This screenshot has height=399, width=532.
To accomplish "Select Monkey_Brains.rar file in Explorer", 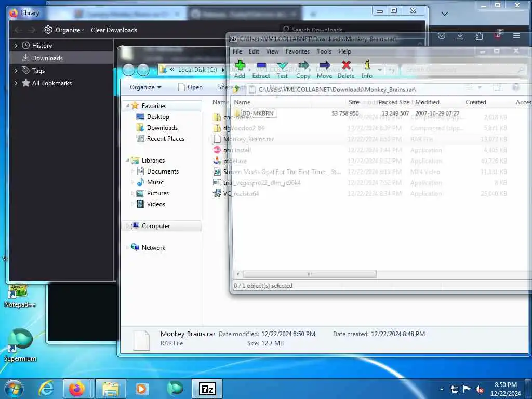I will pos(248,139).
